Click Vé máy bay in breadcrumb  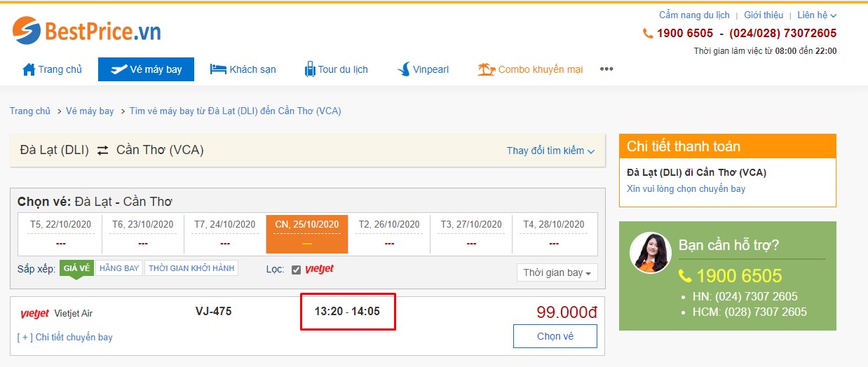pos(90,111)
